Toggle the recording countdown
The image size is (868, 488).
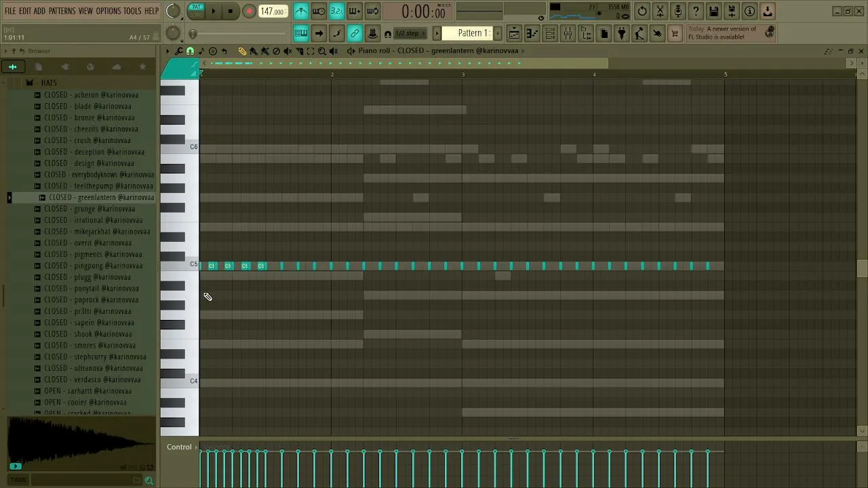(336, 11)
